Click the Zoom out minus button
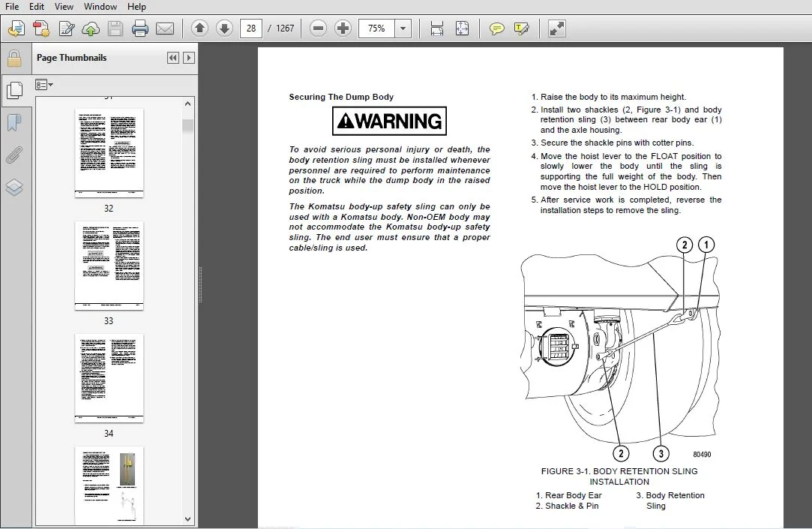 click(x=318, y=28)
